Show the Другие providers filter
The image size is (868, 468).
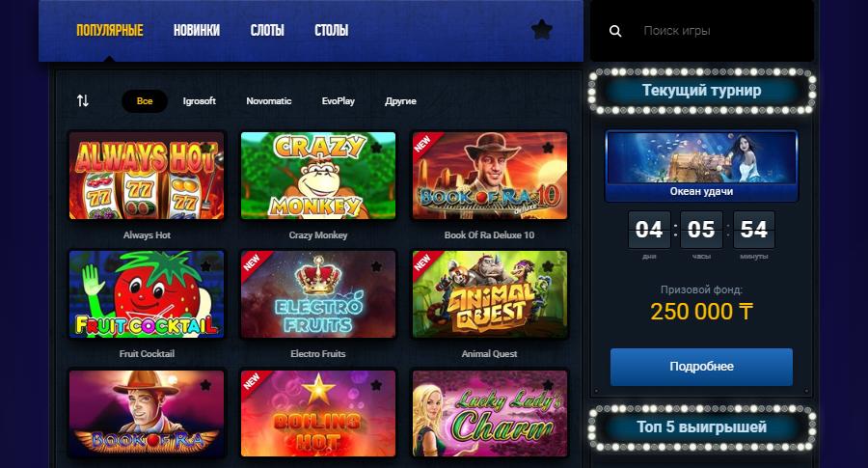point(401,100)
